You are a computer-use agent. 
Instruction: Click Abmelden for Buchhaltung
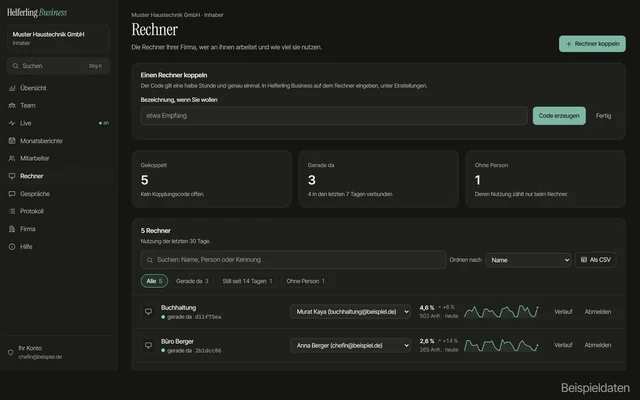pos(598,311)
